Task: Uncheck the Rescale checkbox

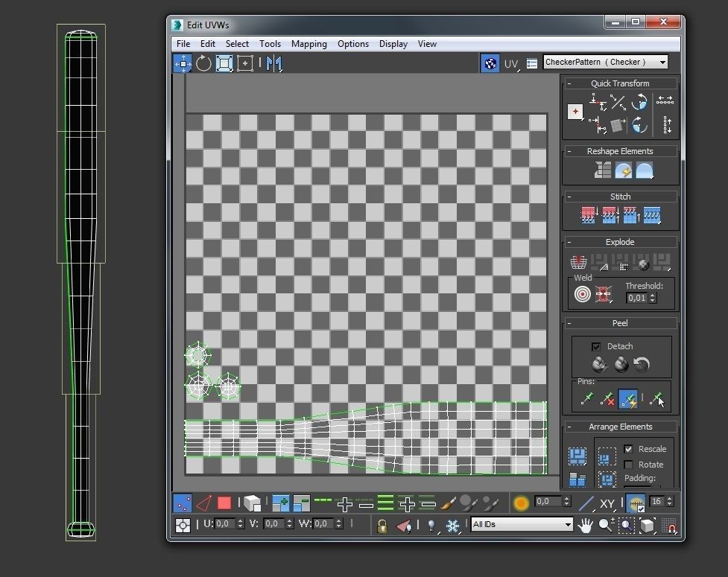Action: (629, 449)
